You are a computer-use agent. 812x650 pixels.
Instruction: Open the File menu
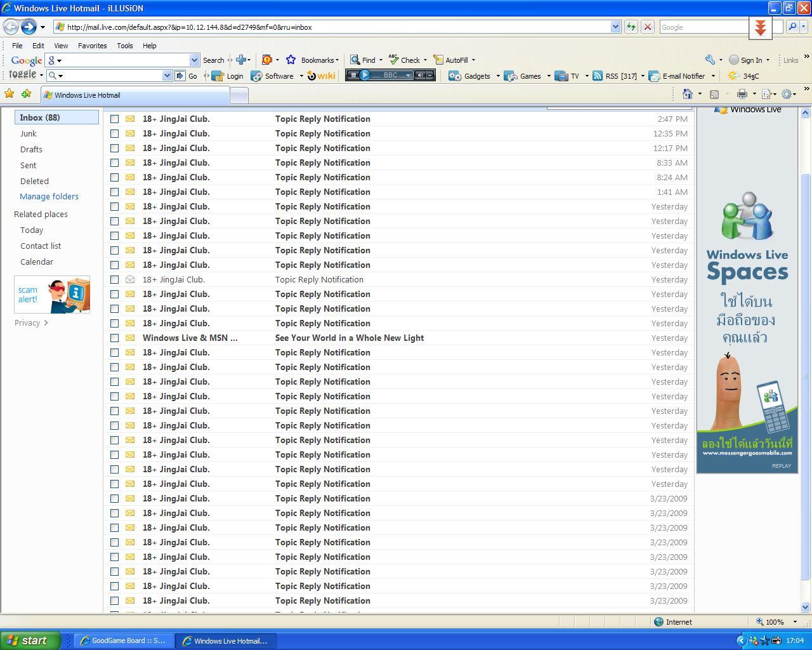tap(17, 46)
